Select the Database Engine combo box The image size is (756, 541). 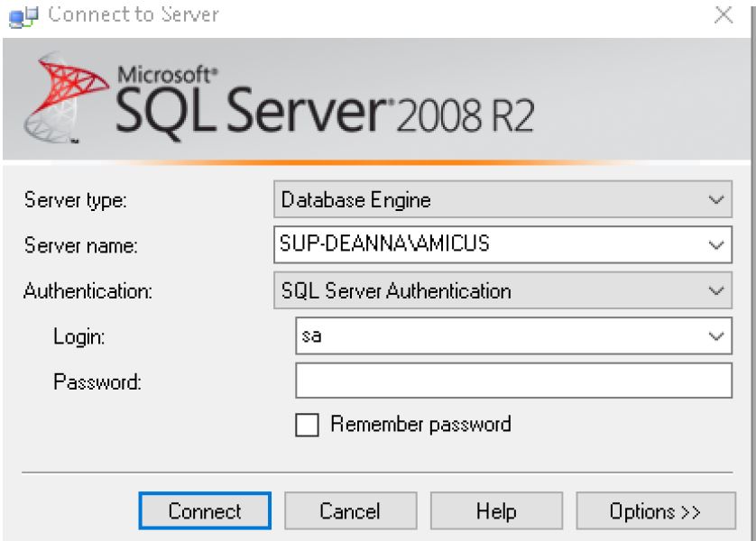coord(502,199)
